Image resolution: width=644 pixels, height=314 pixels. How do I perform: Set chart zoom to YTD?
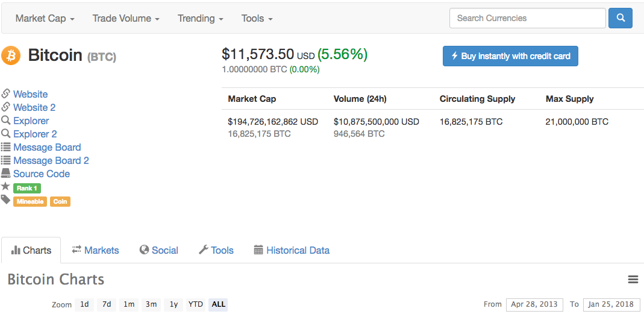[x=196, y=304]
